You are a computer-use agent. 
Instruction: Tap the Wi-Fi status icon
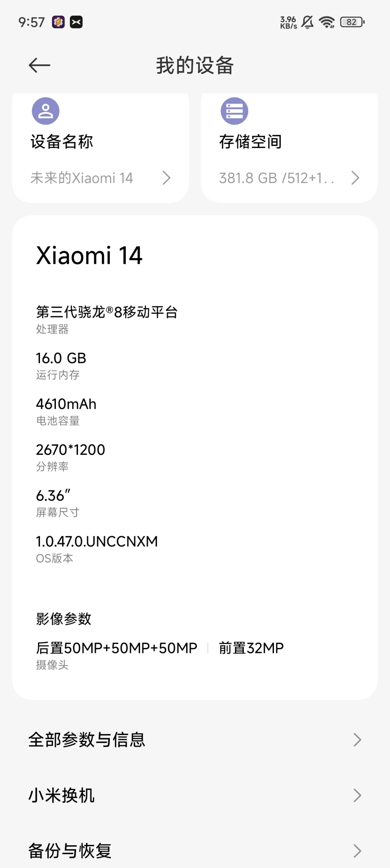pos(327,22)
